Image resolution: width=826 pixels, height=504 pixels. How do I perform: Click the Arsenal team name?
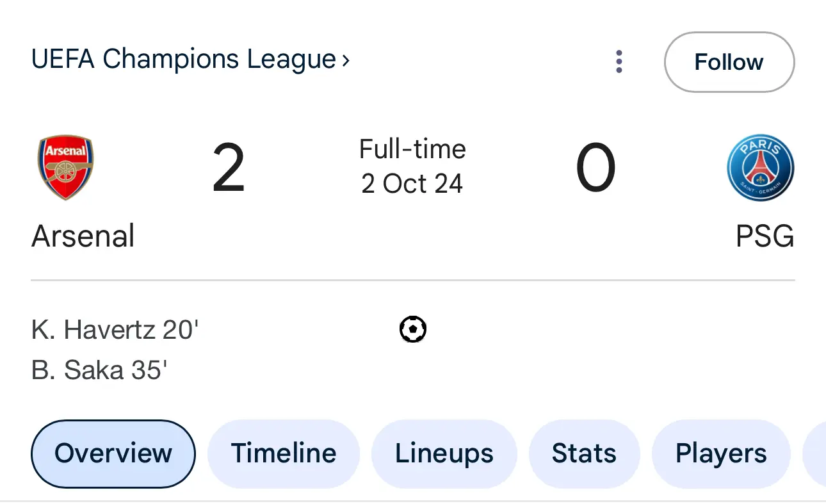coord(83,236)
